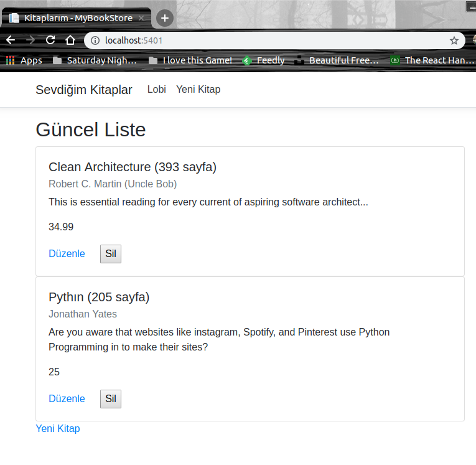
Task: Click the browser back arrow
Action: [x=11, y=40]
